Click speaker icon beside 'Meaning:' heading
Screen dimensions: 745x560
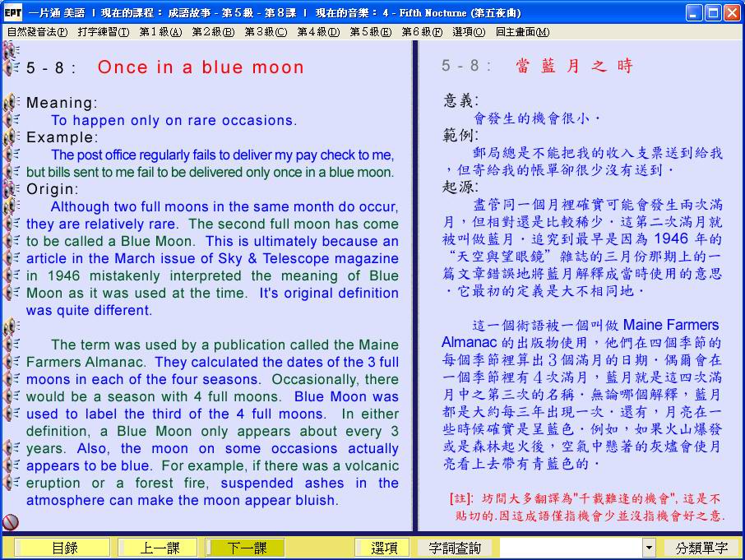[12, 103]
